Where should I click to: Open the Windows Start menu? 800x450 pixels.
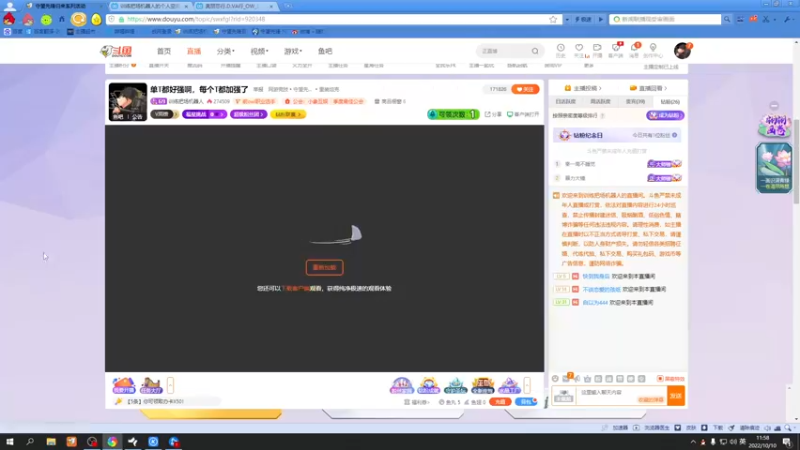[9, 441]
